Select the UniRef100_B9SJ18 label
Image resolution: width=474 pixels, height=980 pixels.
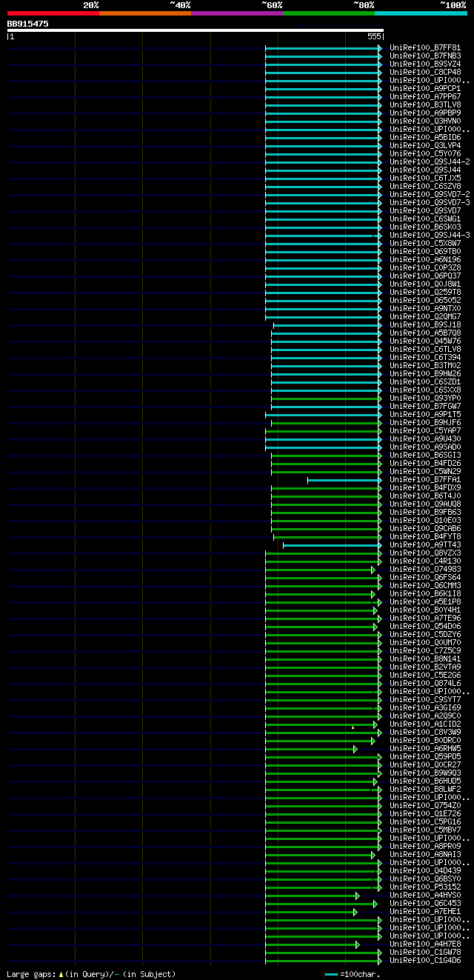click(425, 324)
